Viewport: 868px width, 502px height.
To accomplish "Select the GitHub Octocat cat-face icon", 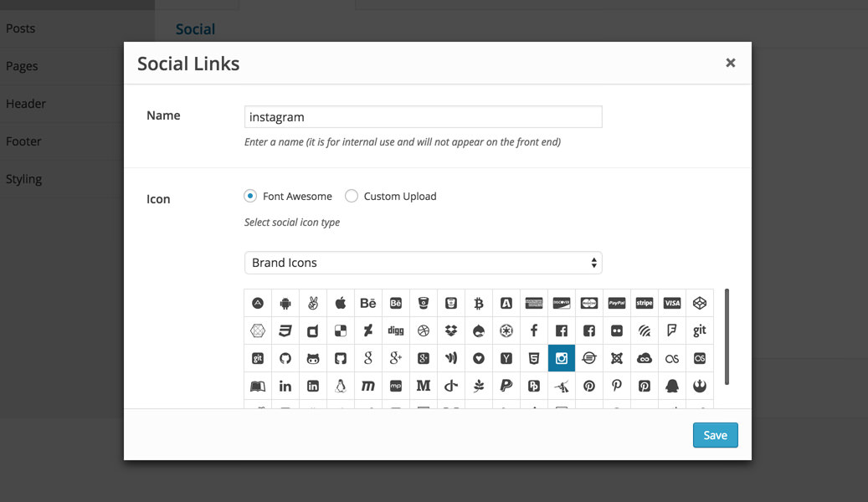I will [313, 358].
